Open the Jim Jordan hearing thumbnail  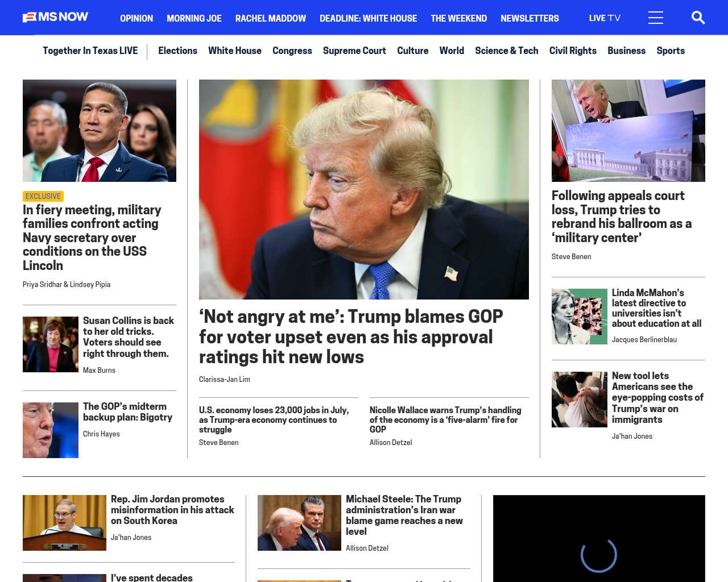click(64, 523)
